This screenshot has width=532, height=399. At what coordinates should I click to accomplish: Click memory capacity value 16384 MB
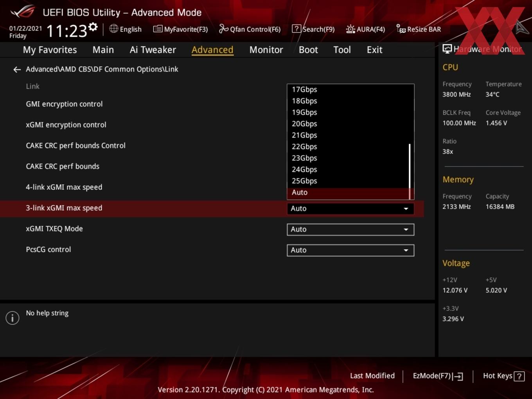500,207
